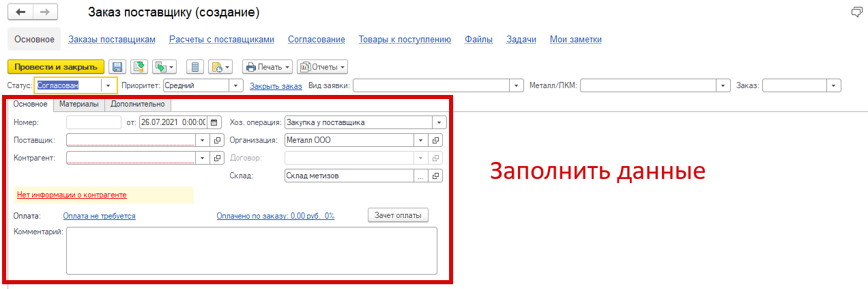Click the Закрыть заказ link
This screenshot has height=289, width=868.
click(276, 86)
